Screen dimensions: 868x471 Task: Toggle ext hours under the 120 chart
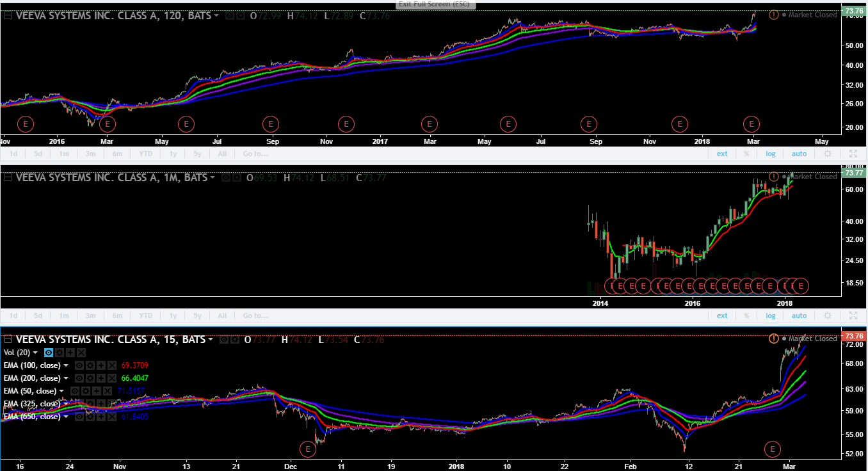[x=722, y=154]
